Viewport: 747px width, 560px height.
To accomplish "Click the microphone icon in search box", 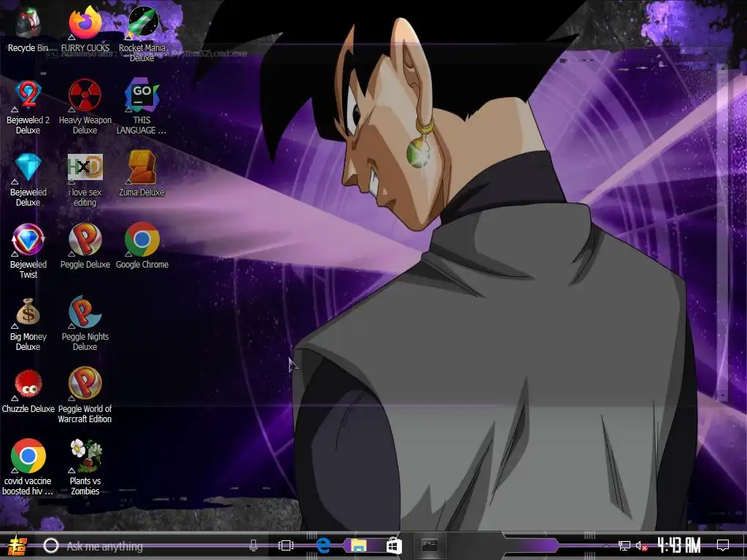I will [253, 545].
